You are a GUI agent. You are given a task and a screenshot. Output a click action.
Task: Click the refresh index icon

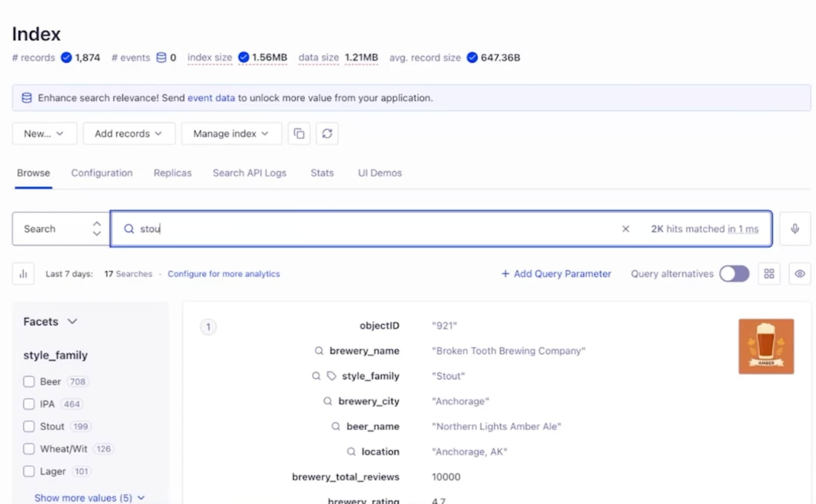click(x=327, y=134)
